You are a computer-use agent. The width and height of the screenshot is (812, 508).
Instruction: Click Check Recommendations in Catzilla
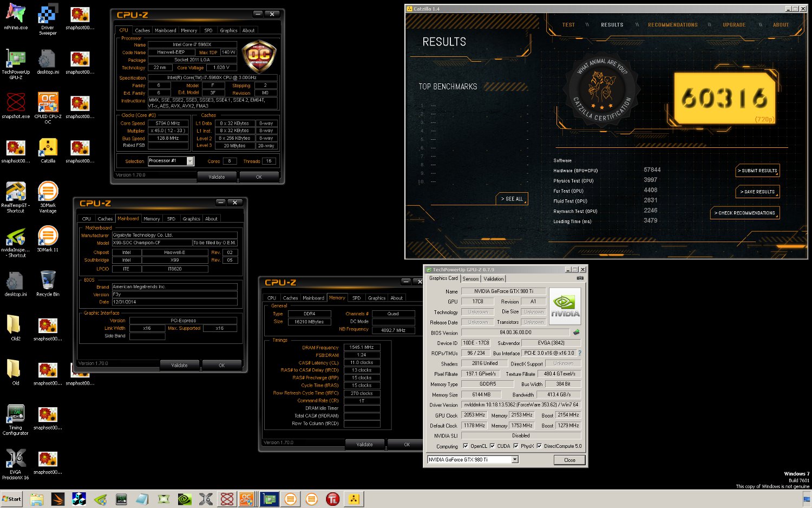pos(745,213)
